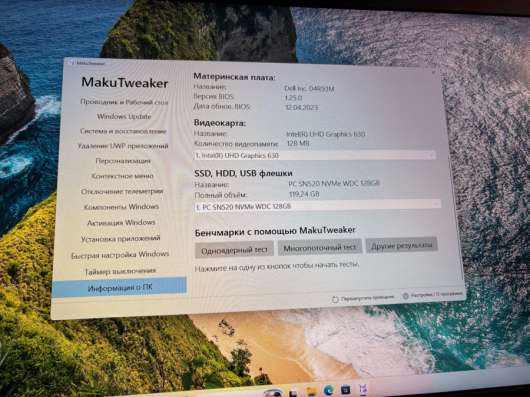Open Установка приложений section
530x397 pixels.
pos(121,239)
